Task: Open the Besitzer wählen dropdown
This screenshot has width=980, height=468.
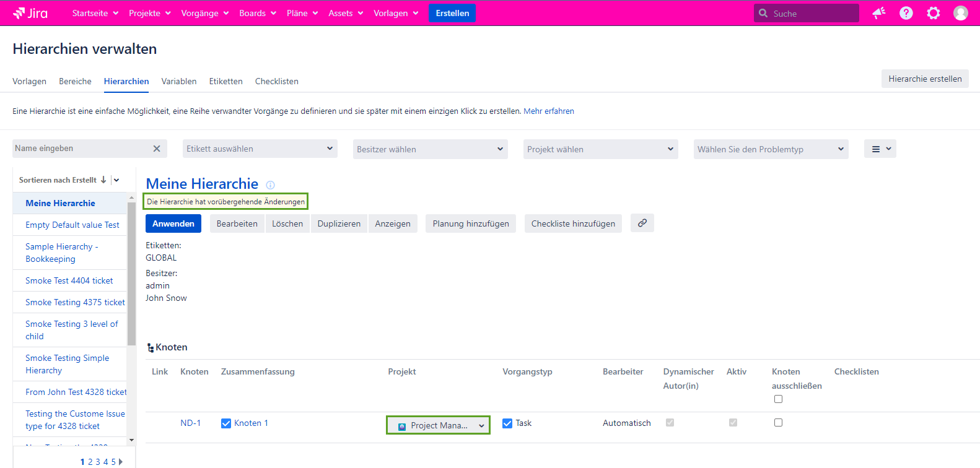Action: point(430,149)
